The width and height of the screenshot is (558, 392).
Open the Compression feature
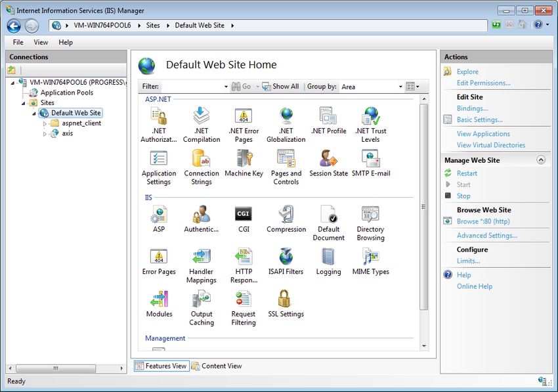tap(286, 219)
